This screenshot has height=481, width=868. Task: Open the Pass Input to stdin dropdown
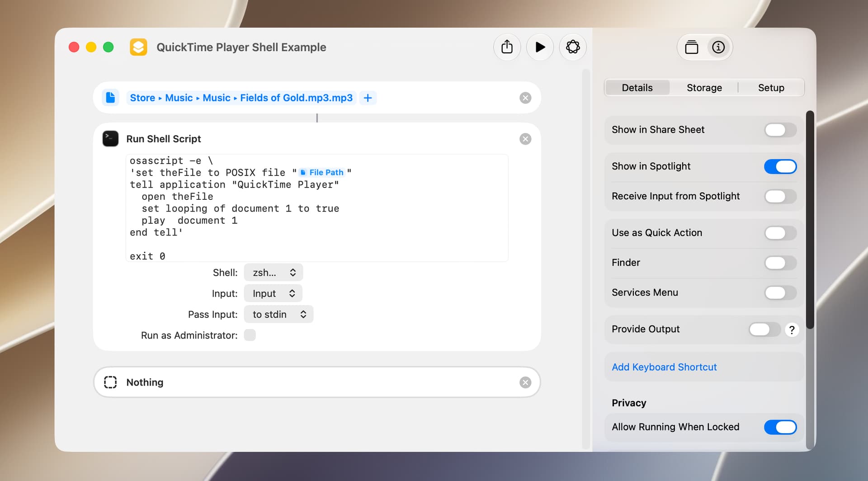pyautogui.click(x=278, y=314)
